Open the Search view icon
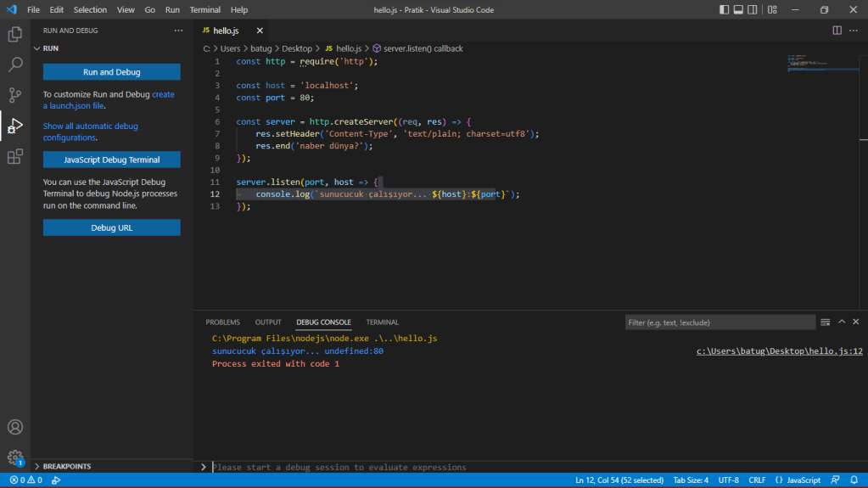Screen dimensions: 868x488 [x=14, y=65]
